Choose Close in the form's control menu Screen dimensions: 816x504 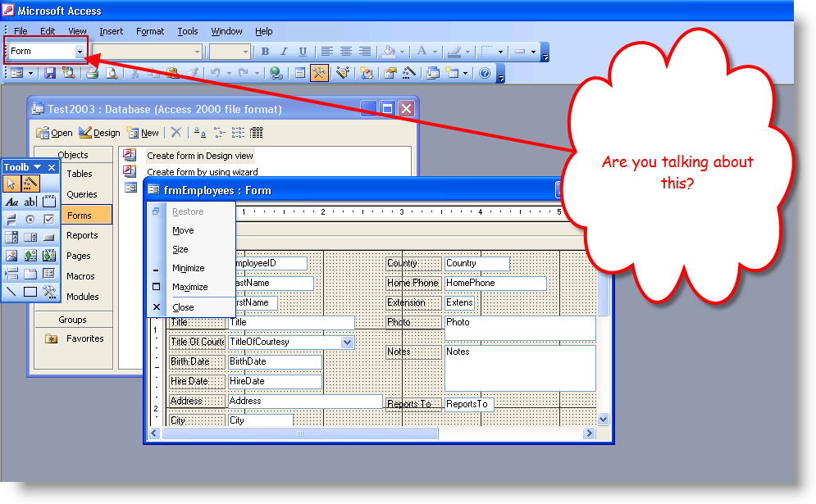190,307
